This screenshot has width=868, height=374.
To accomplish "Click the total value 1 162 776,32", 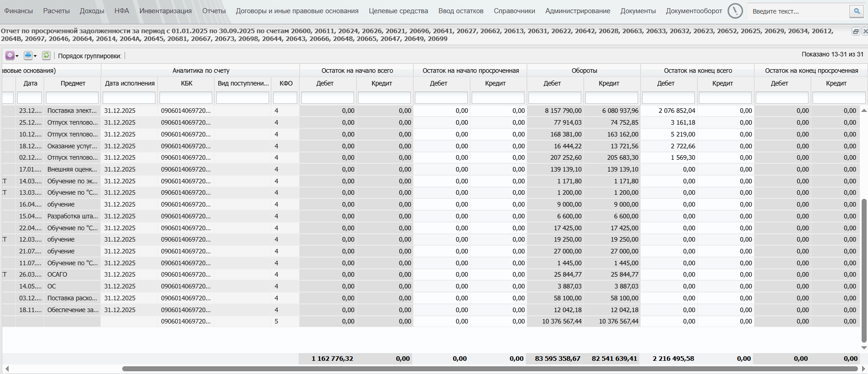I will tap(332, 359).
